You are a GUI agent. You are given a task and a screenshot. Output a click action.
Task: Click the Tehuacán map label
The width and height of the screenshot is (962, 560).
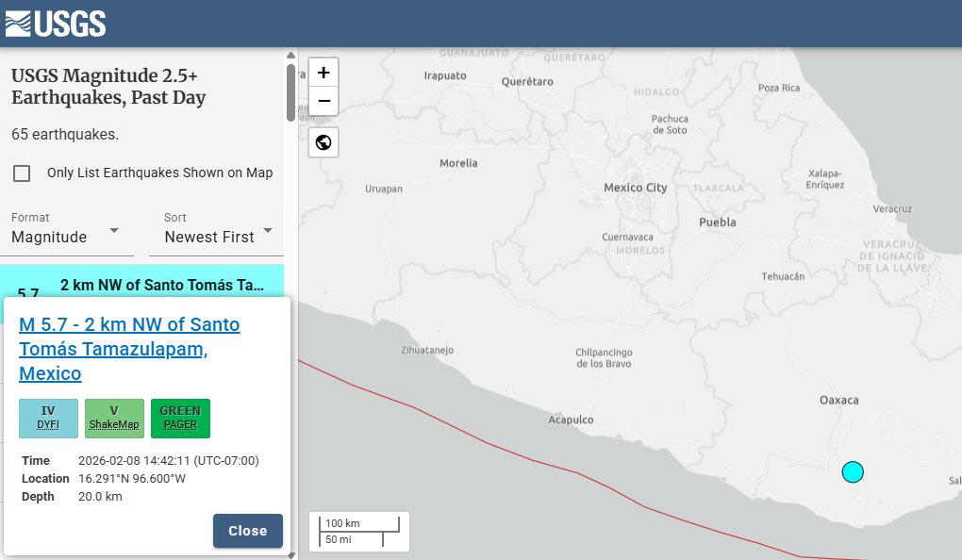coord(783,276)
